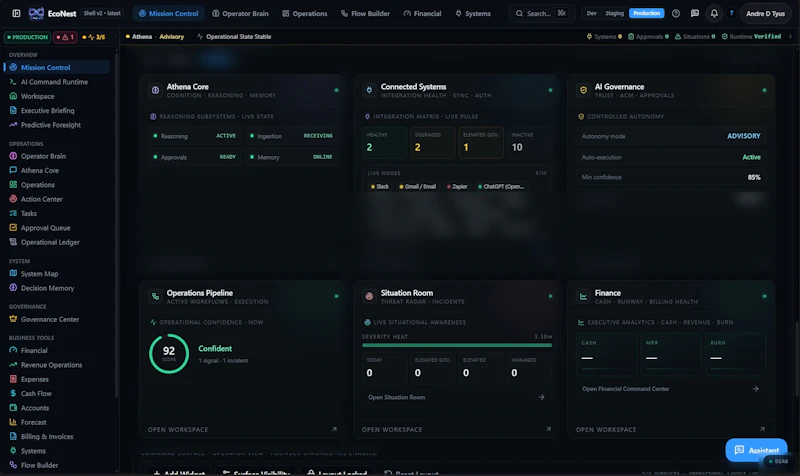Viewport: 800px width, 476px height.
Task: Click the DIAG button
Action: [x=778, y=461]
